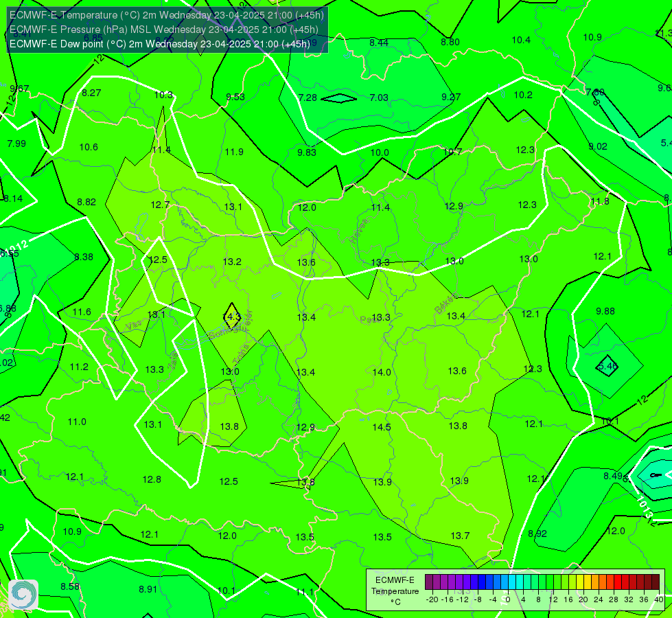Click the 10.2 temperature value

pos(523,95)
